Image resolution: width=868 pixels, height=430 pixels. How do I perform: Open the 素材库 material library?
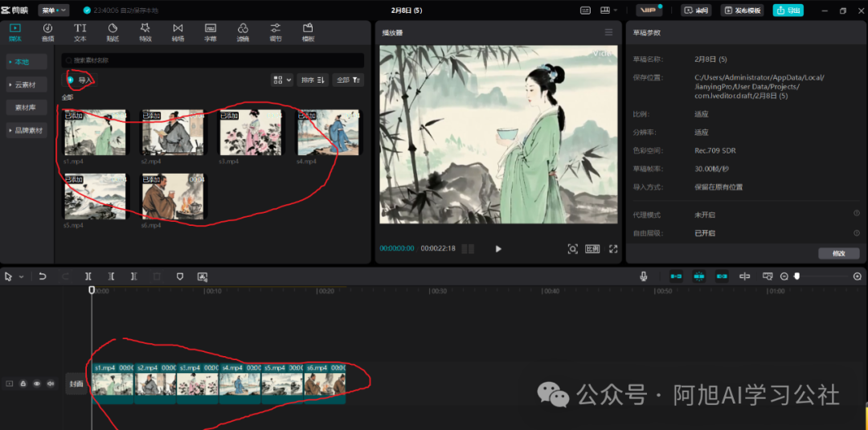tap(26, 108)
